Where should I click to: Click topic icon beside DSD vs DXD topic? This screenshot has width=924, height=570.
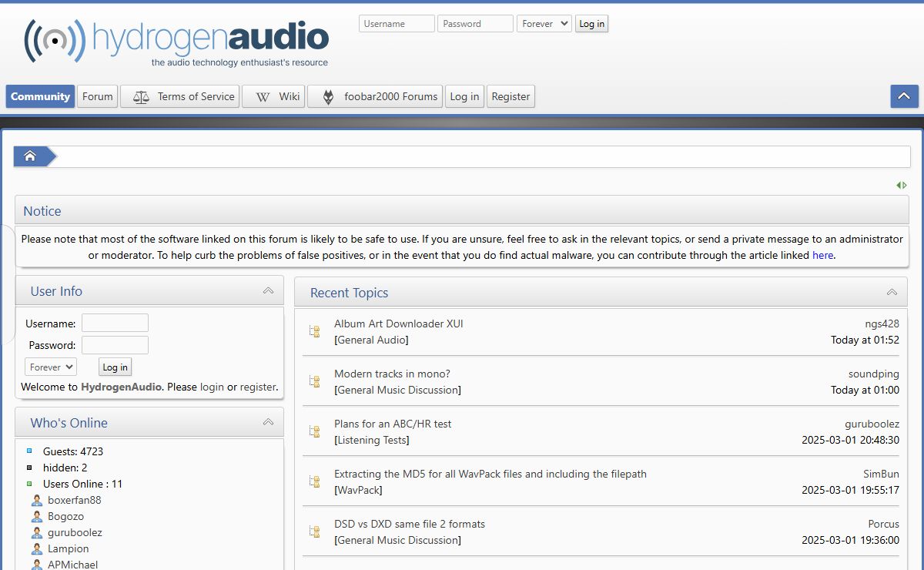tap(314, 531)
